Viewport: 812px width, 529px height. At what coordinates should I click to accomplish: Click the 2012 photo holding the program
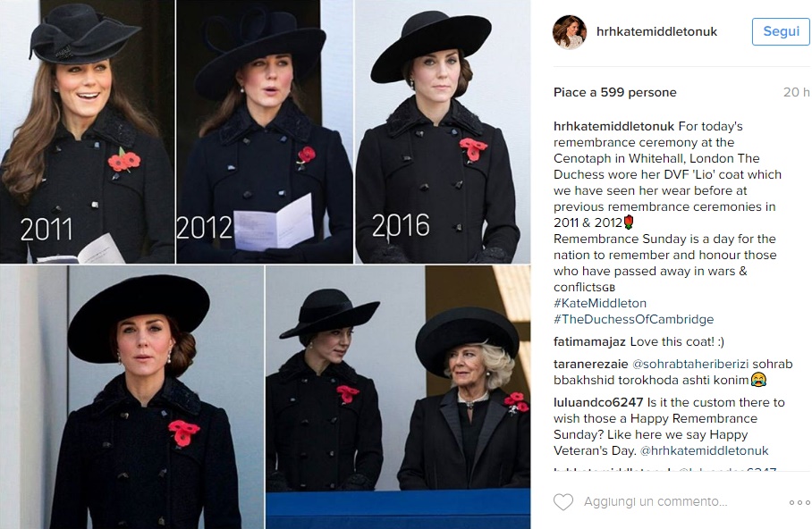click(265, 132)
